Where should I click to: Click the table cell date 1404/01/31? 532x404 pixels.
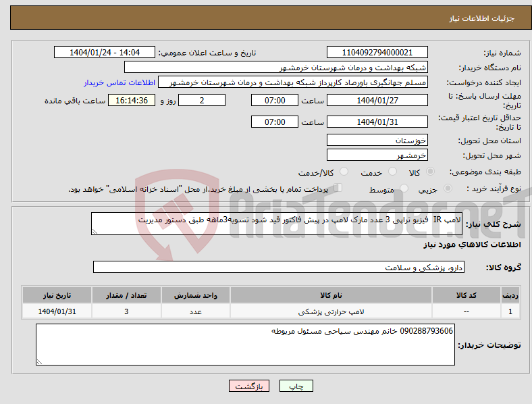coord(57,311)
